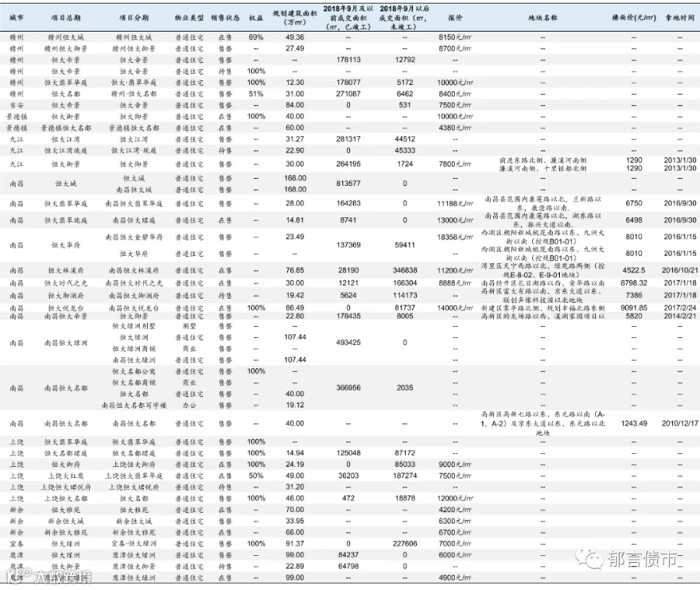Image resolution: width=700 pixels, height=590 pixels.
Task: Select the 4380元/㎡ price cell
Action: point(455,128)
